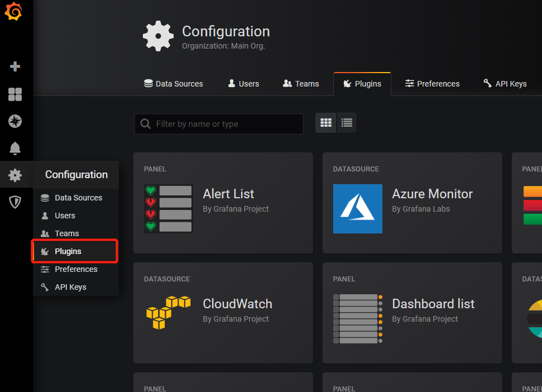This screenshot has height=392, width=542.
Task: Click the Dashboard list plugin thumbnail
Action: (x=357, y=319)
